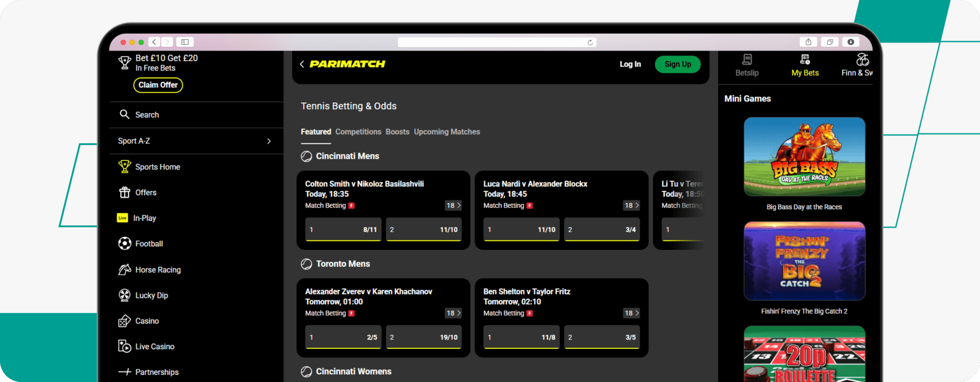Open 18 more markets for Shelton v Fritz

click(632, 313)
